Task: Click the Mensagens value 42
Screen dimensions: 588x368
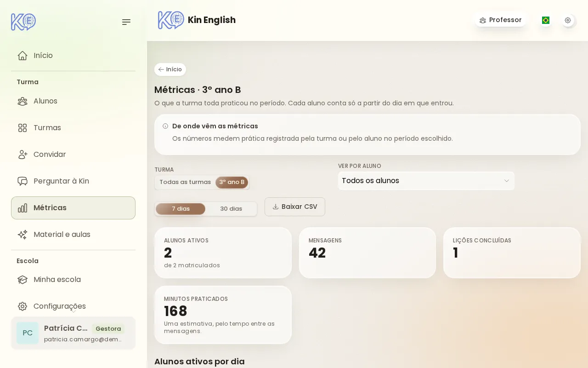Action: click(317, 253)
